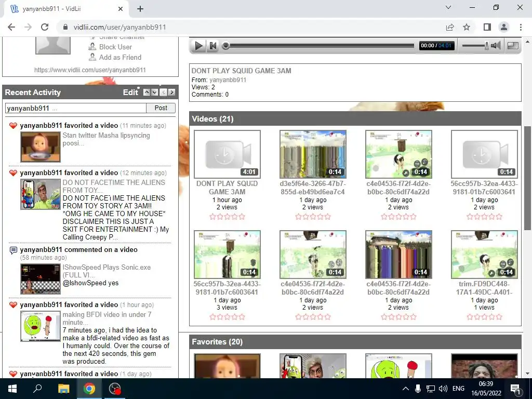Open d3e5f64e-3266-47b7 video title link

[x=312, y=188]
